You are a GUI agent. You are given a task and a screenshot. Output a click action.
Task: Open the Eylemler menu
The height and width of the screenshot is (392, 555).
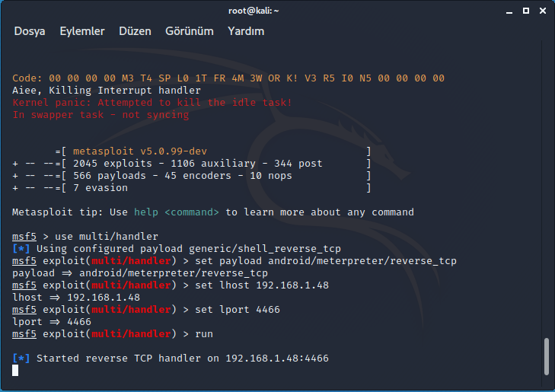click(82, 31)
